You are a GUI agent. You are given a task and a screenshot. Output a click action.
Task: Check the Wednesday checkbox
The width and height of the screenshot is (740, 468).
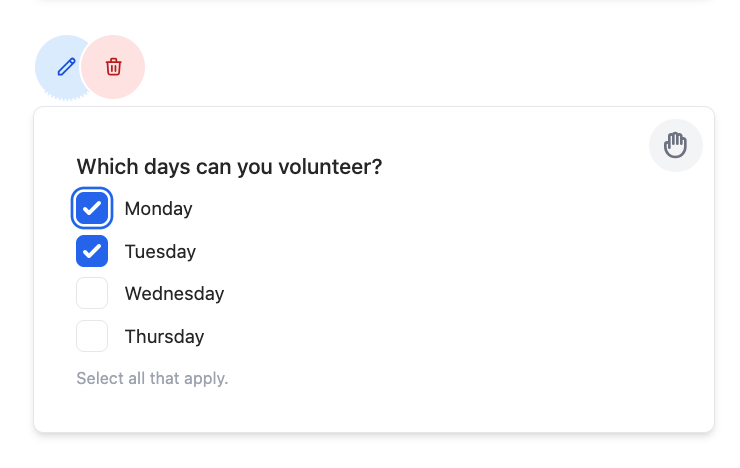tap(92, 293)
